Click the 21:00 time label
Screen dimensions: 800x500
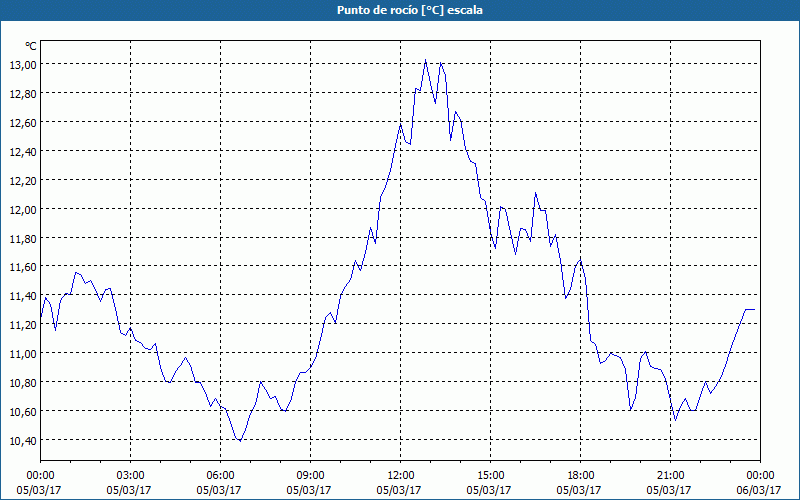pyautogui.click(x=670, y=476)
